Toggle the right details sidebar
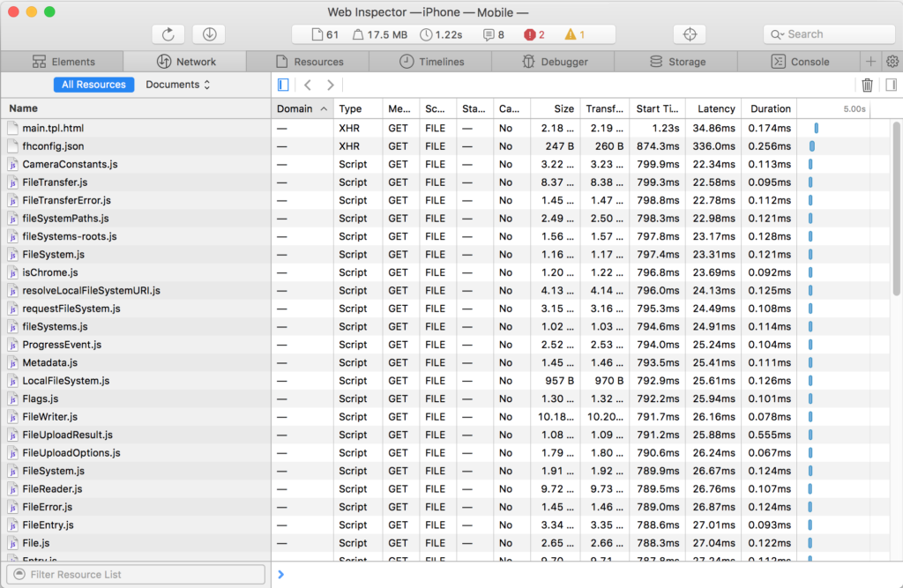This screenshot has height=588, width=903. click(891, 85)
